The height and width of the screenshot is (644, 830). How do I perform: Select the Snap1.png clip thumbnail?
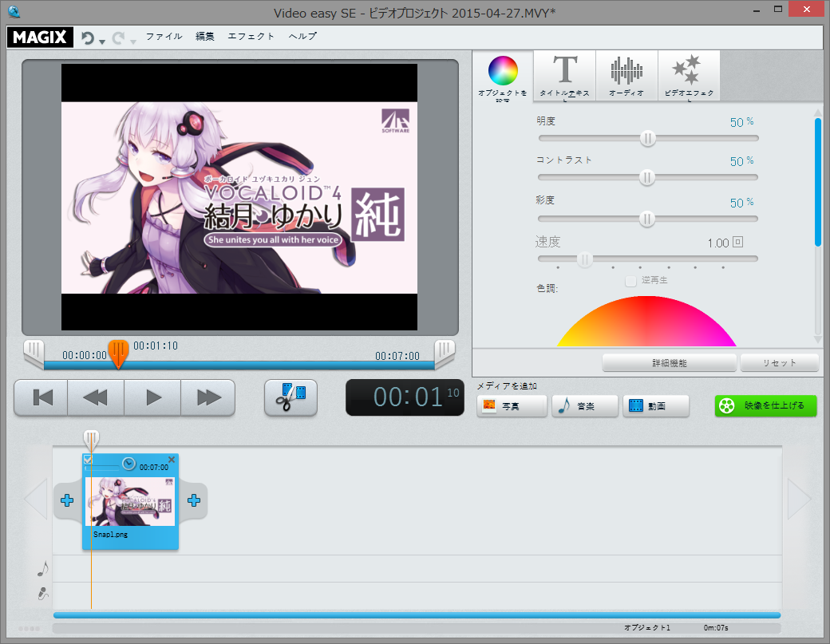(x=130, y=501)
